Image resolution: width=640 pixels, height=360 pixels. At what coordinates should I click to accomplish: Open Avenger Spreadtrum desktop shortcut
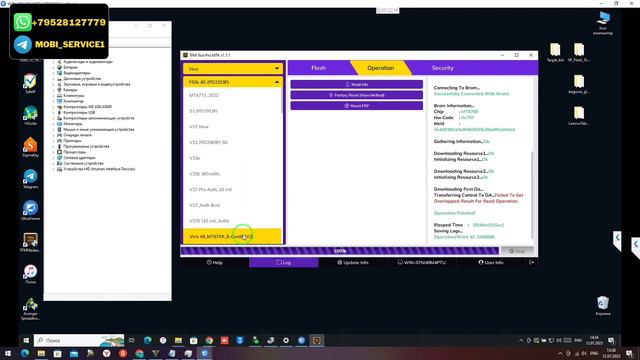click(x=30, y=309)
